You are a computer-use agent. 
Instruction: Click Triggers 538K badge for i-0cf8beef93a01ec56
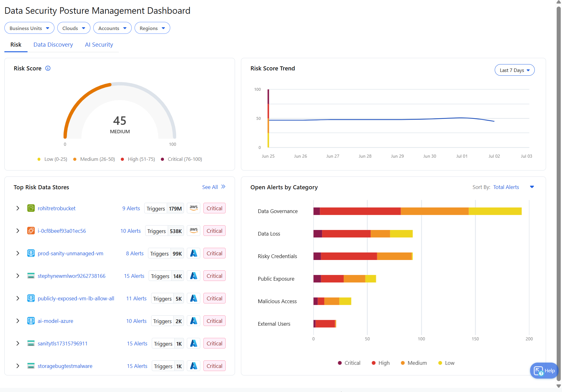pos(165,231)
